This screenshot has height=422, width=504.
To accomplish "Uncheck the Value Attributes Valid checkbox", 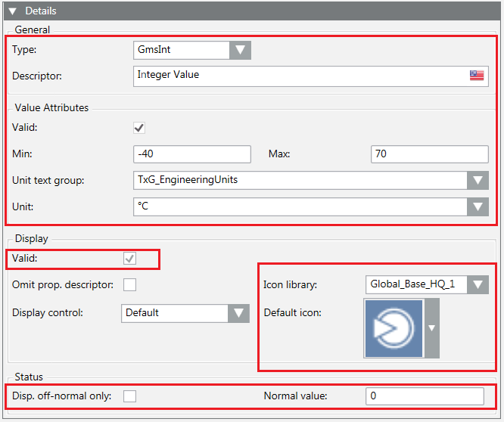I will 139,128.
